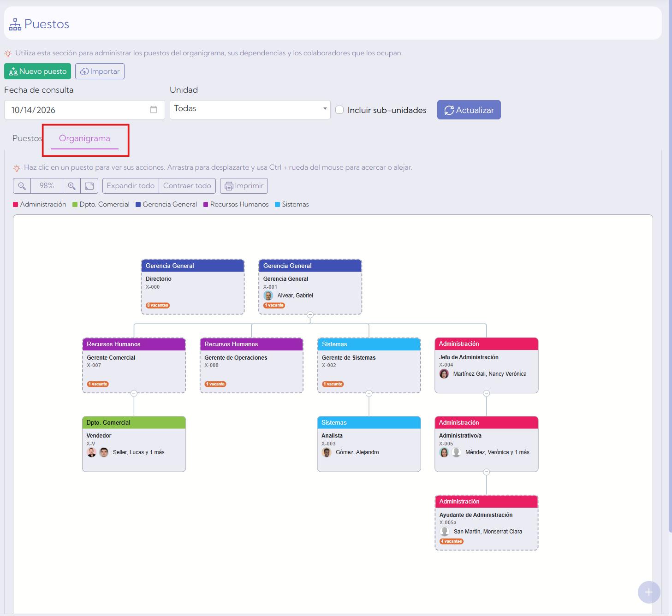
Task: Collapse children under Jefa de Administración
Action: coord(487,393)
